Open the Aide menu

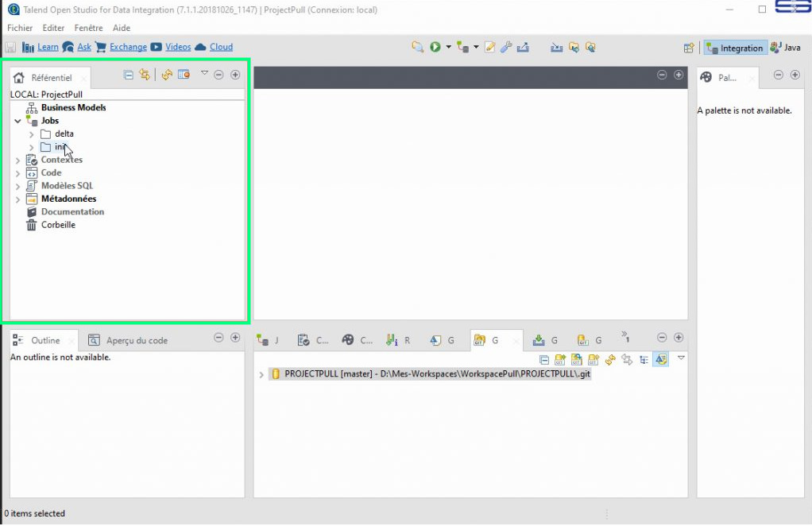click(x=122, y=28)
